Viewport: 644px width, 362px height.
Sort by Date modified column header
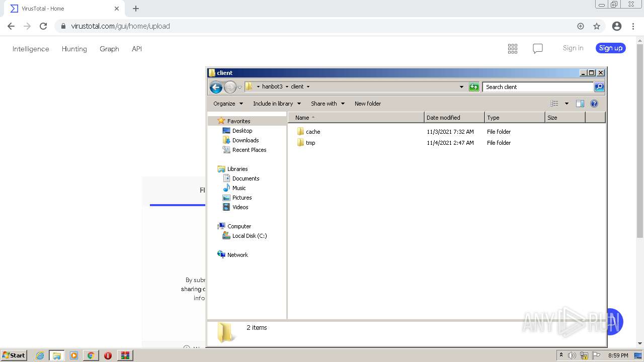pos(454,118)
